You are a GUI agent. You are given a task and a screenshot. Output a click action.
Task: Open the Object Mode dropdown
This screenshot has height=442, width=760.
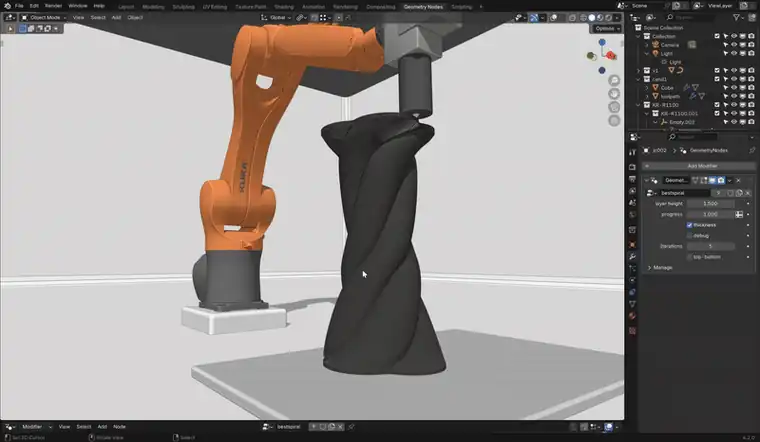(x=44, y=17)
